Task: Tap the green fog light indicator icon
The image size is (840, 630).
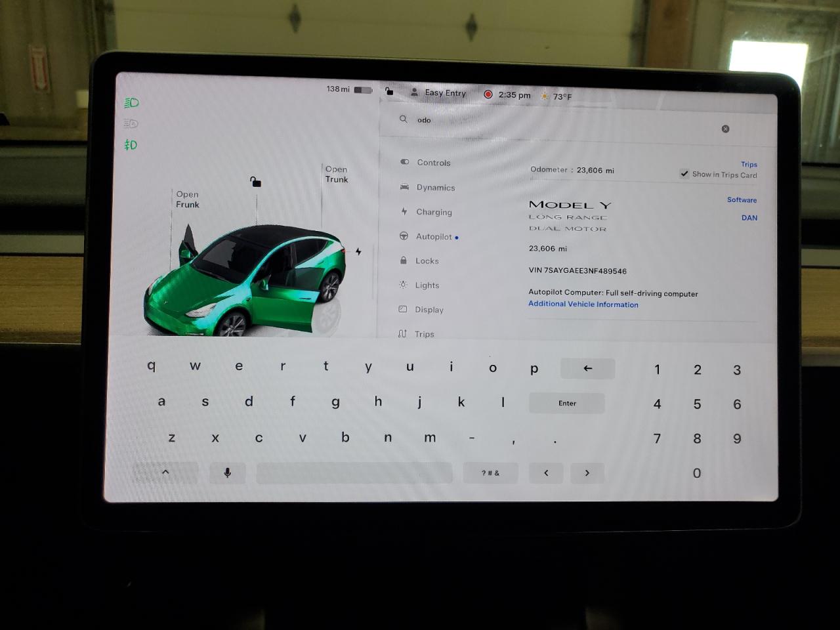Action: [131, 144]
